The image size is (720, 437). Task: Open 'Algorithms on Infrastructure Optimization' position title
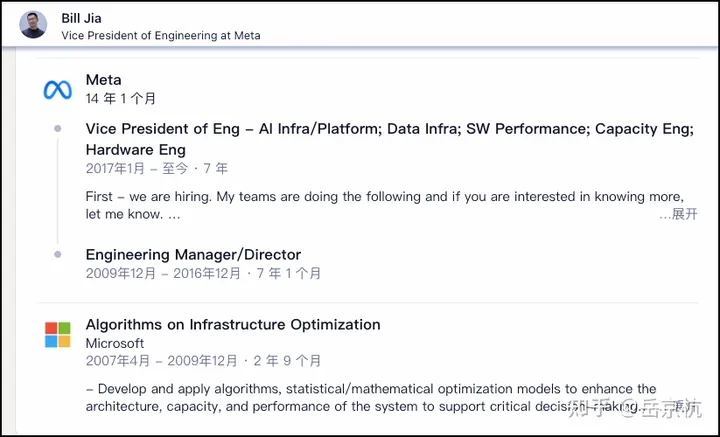coord(233,325)
